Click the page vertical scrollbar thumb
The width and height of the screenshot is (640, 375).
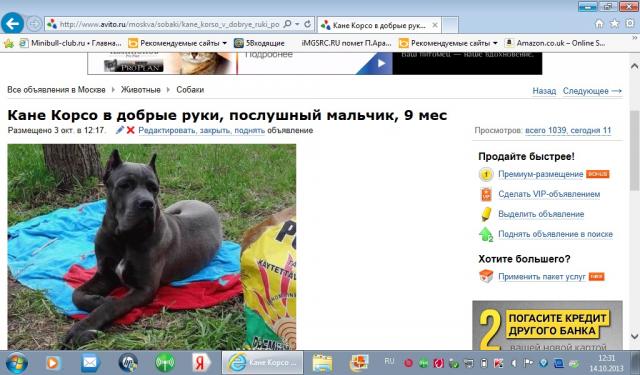[x=634, y=151]
